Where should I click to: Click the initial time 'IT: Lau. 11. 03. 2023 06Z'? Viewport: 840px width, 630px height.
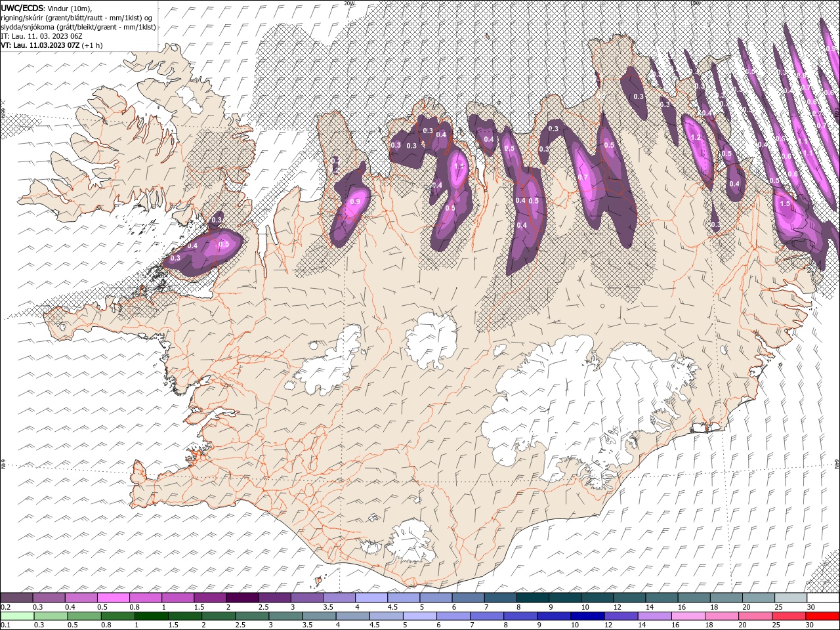pyautogui.click(x=43, y=36)
